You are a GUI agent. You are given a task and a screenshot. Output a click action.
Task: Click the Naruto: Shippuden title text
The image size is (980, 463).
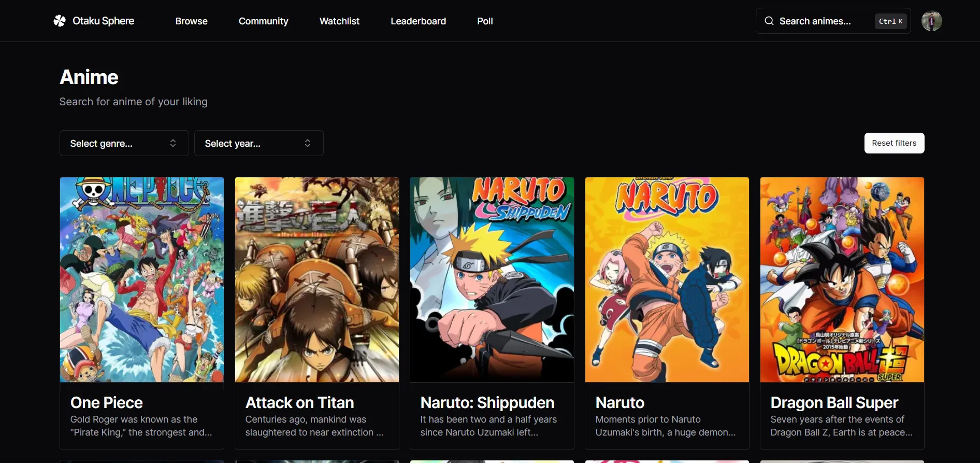[487, 402]
